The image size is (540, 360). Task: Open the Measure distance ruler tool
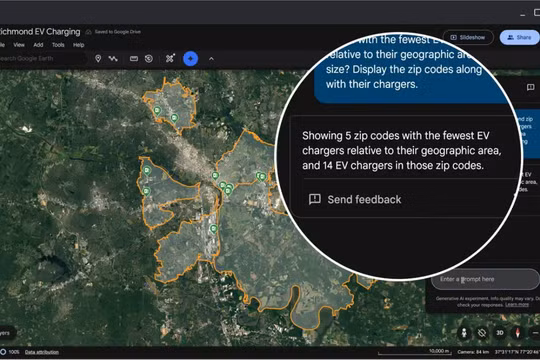[x=134, y=59]
